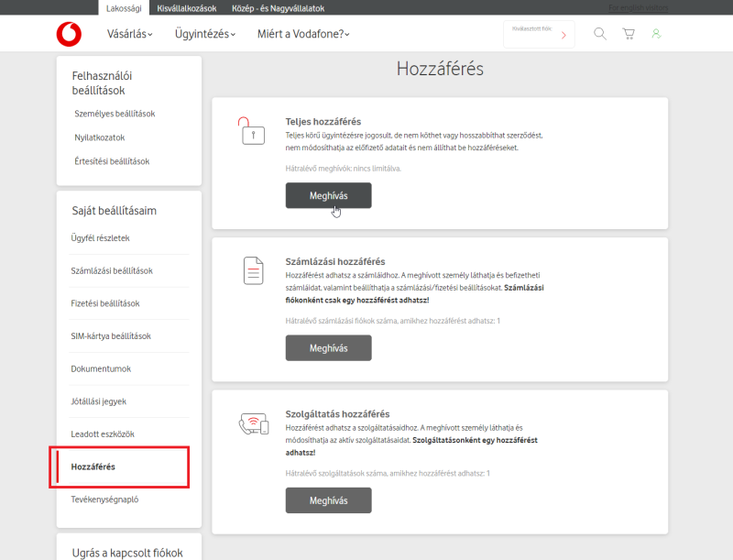Click the text Hátralévő meghívók: nincs limitálva
Viewport: 733px width, 560px height.
coord(344,169)
